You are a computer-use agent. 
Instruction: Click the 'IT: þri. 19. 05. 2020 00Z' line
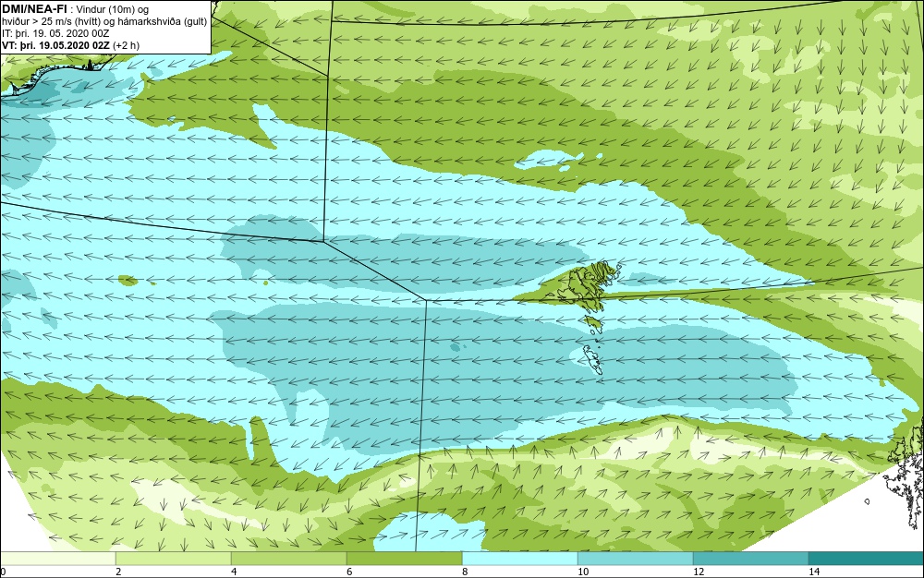pyautogui.click(x=55, y=33)
